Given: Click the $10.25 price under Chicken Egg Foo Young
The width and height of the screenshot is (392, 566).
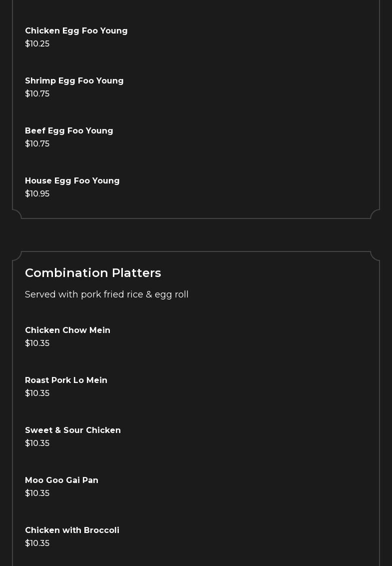Looking at the screenshot, I should [37, 44].
